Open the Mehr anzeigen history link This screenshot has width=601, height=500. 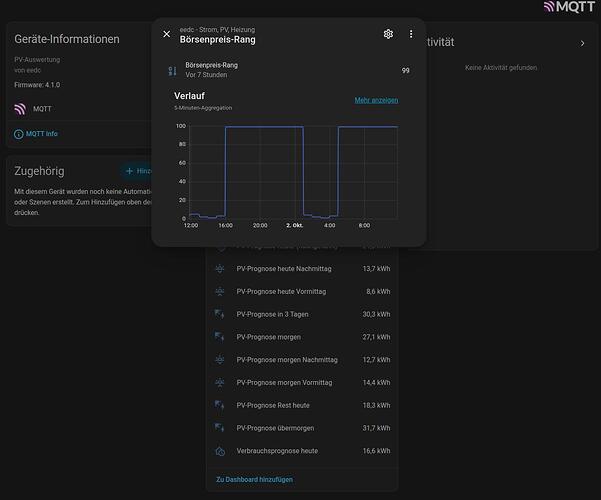coord(376,100)
